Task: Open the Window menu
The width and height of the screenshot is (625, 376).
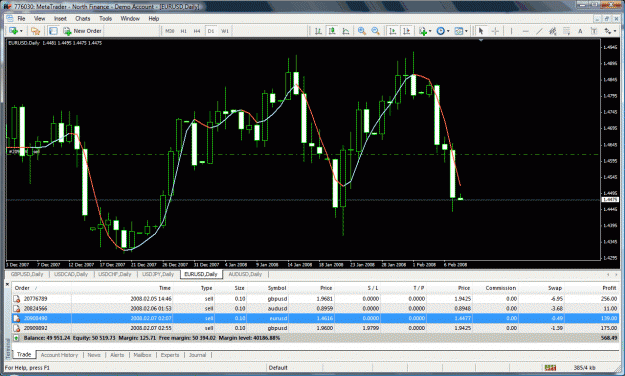Action: 130,18
